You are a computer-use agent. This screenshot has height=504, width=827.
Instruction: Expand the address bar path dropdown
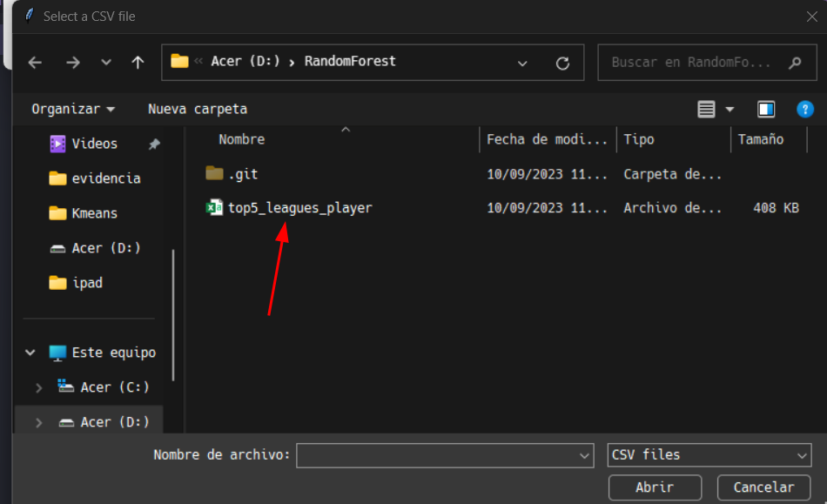coord(522,63)
